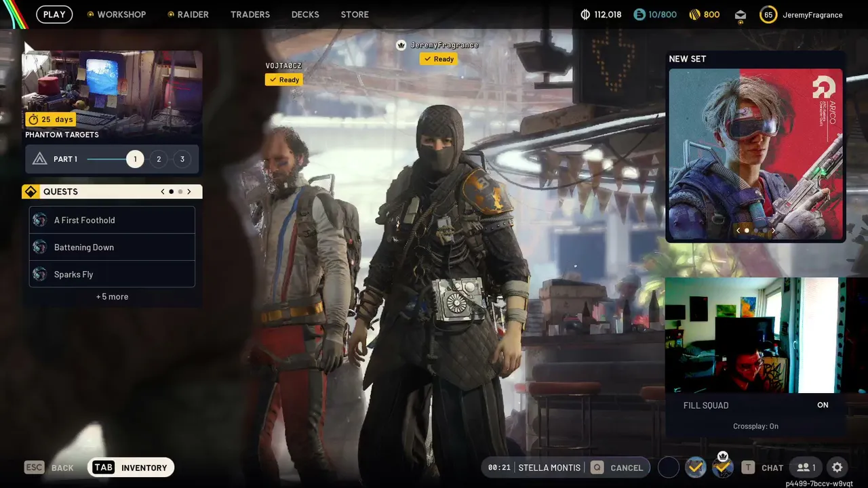Open the A First Foothold quest
This screenshot has height=488, width=868.
point(112,220)
